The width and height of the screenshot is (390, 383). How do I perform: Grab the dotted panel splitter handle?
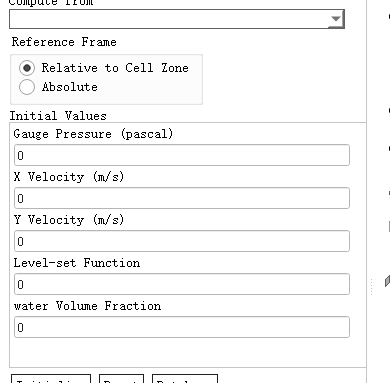pos(372,287)
